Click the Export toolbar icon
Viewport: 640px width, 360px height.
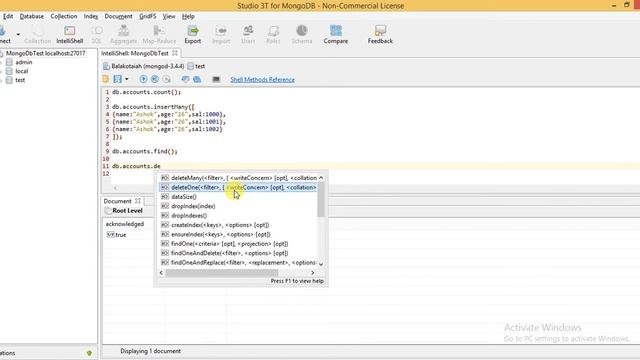pos(193,34)
